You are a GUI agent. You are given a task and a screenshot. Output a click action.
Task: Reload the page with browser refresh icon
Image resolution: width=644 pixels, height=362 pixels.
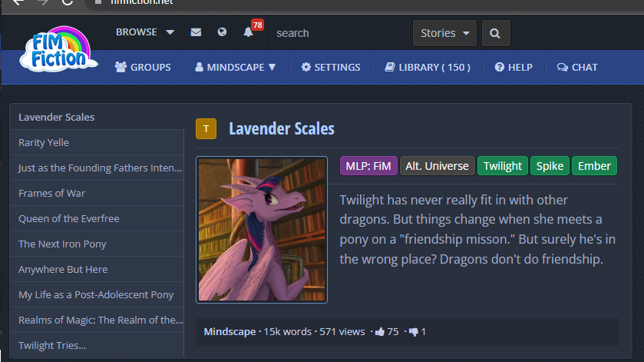coord(67,2)
